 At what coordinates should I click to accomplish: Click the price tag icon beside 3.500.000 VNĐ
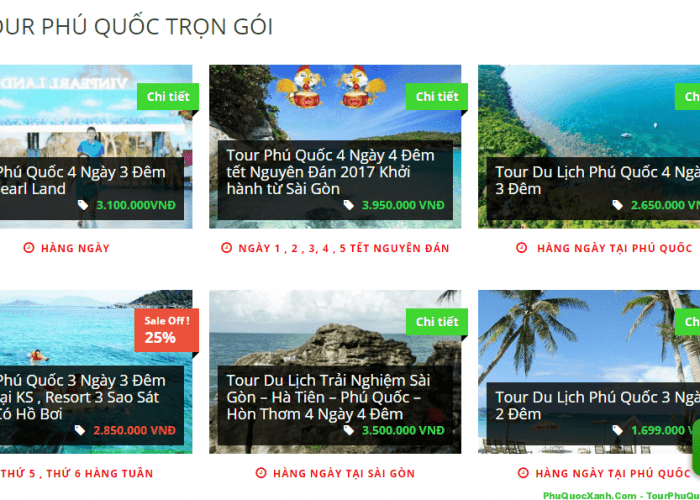click(348, 430)
